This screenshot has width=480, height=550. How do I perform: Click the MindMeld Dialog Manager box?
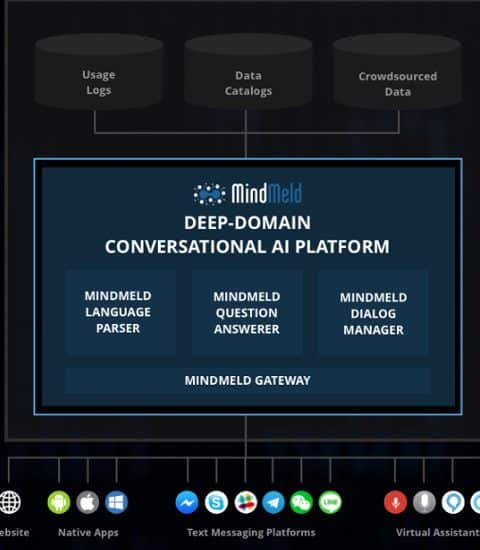pyautogui.click(x=373, y=312)
